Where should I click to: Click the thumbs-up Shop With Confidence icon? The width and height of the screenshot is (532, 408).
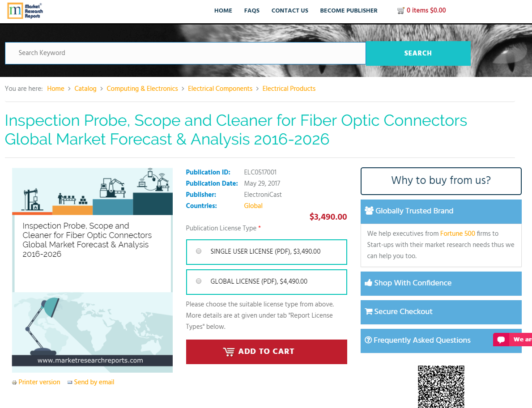click(x=369, y=283)
